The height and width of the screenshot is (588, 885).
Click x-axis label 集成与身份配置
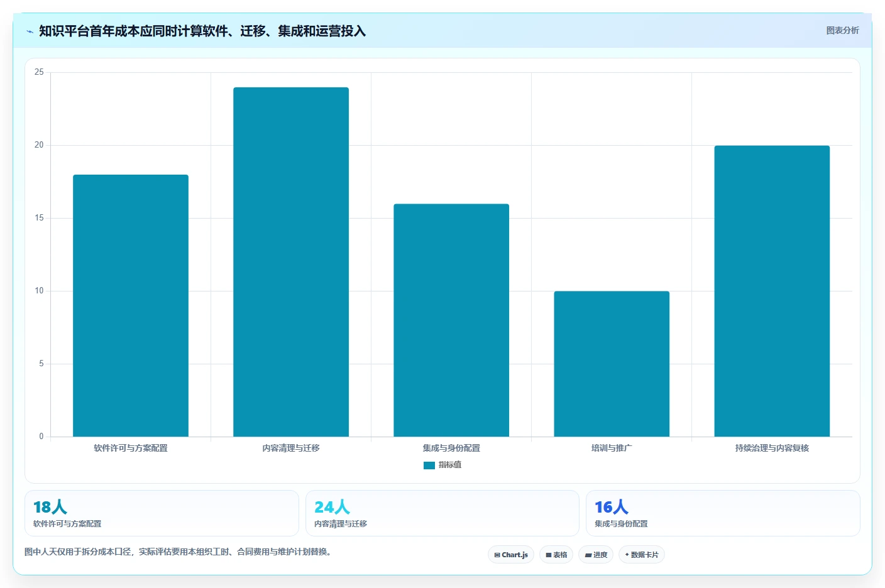tap(451, 448)
